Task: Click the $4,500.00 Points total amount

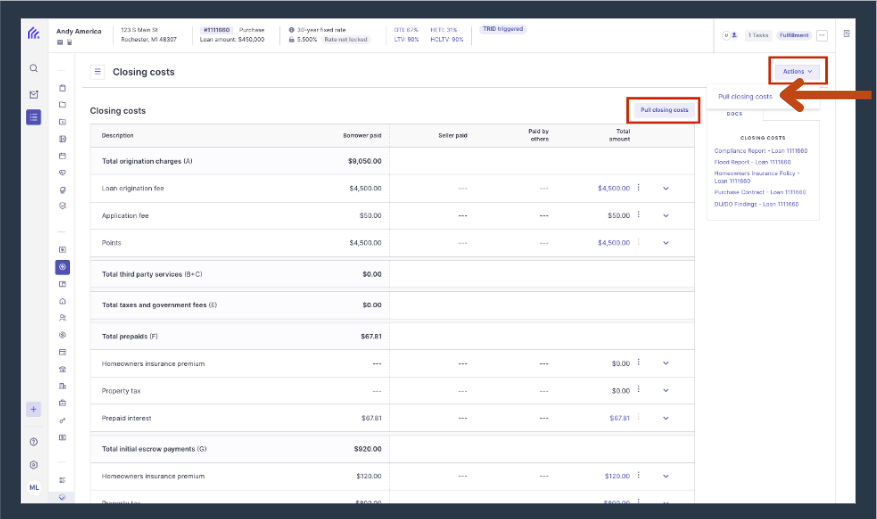Action: coord(614,243)
